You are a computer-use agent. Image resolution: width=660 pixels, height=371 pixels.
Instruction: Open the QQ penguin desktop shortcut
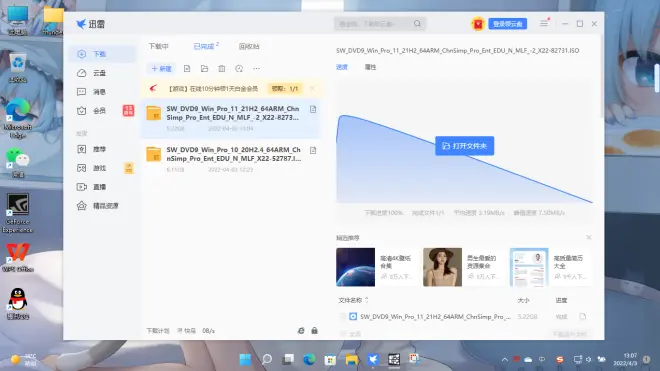coord(17,303)
